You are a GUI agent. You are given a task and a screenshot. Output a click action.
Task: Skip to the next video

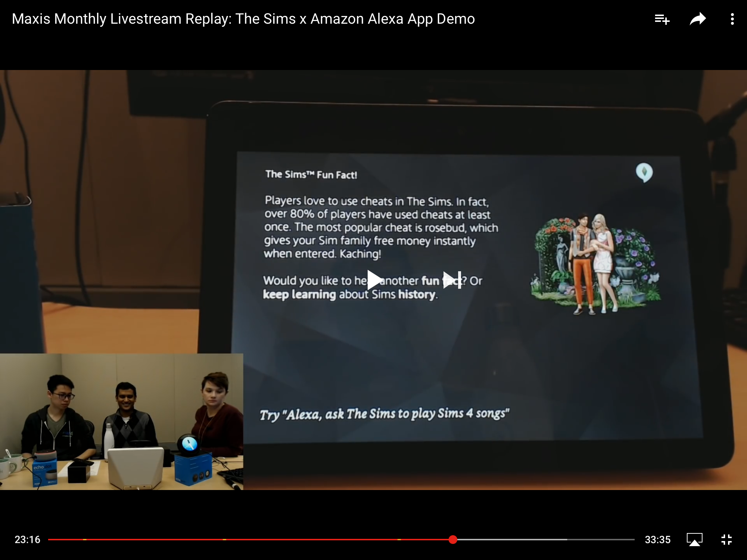[x=452, y=280]
